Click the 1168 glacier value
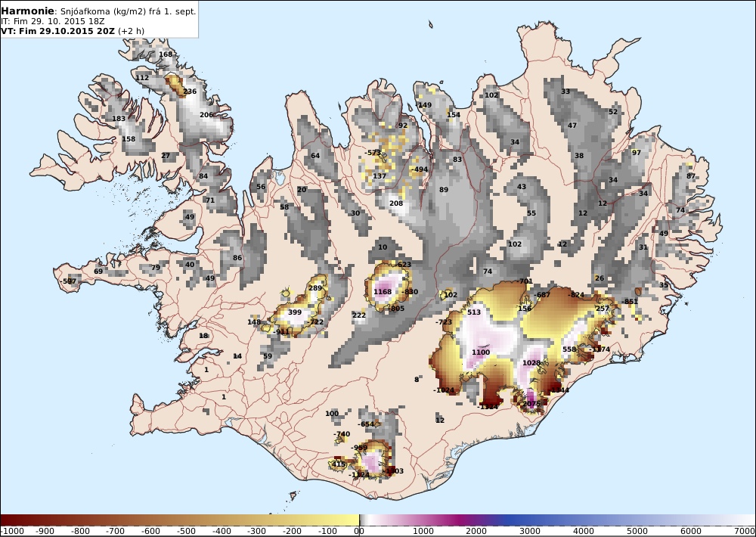 click(383, 291)
